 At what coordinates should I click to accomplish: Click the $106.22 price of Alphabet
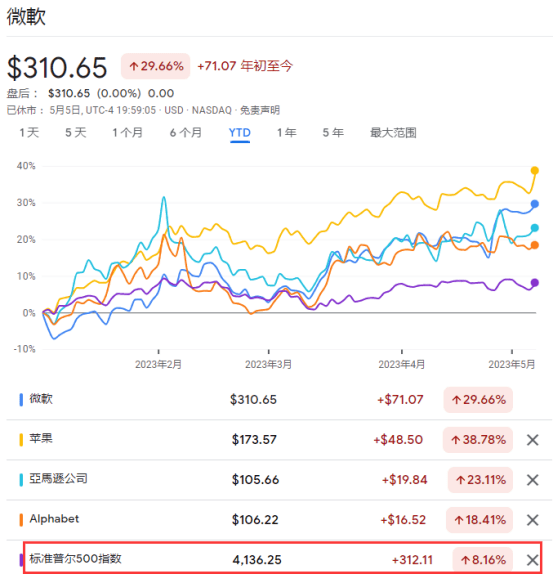(255, 520)
